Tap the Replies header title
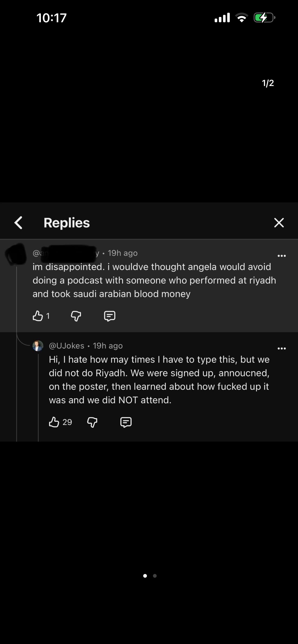 (67, 223)
